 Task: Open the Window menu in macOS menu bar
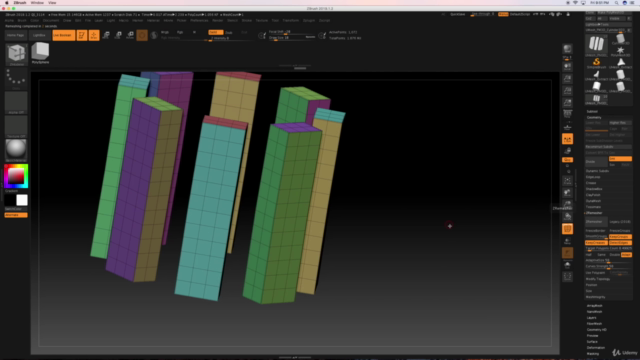37,3
